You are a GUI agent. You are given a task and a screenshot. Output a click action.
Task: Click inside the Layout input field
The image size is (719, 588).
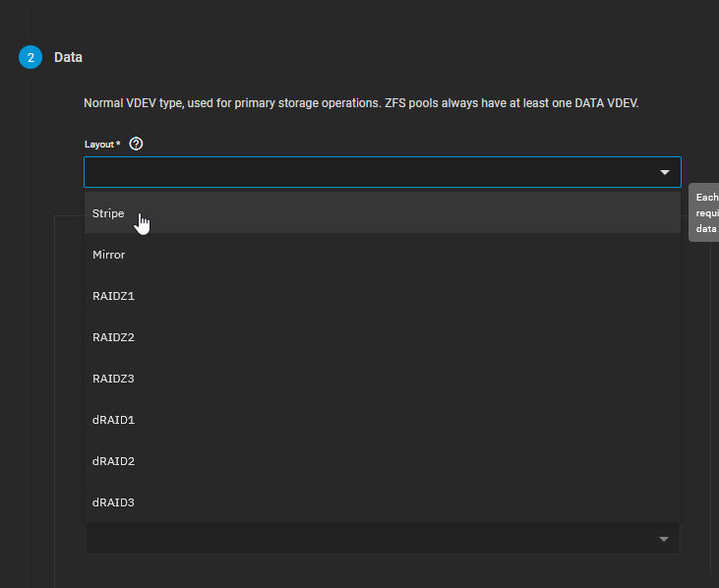tap(364, 172)
